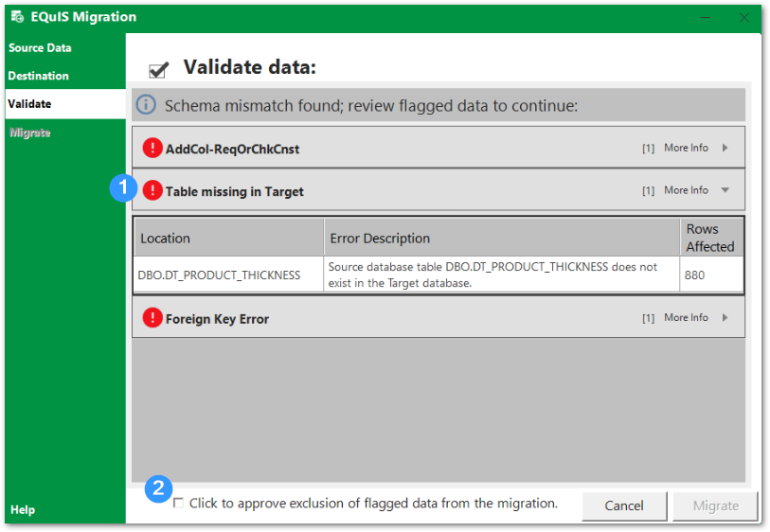Select the Validate step in sidebar

coord(65,103)
